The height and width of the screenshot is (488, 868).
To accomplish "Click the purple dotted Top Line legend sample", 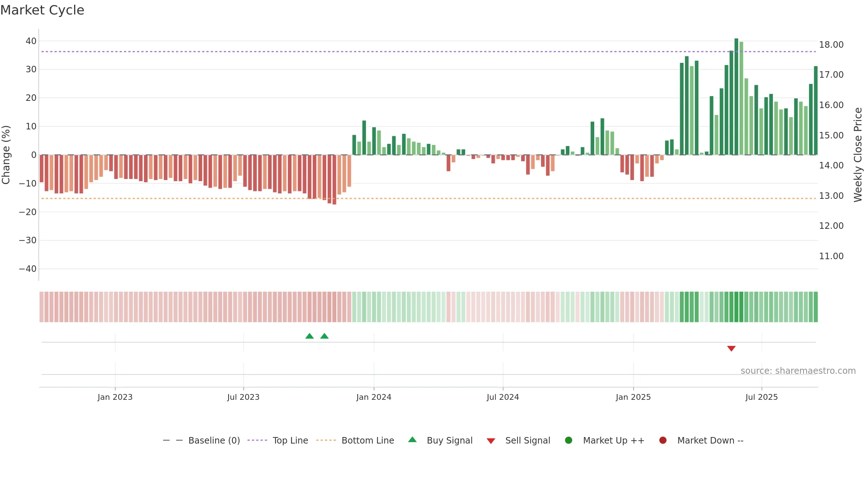I will coord(257,440).
